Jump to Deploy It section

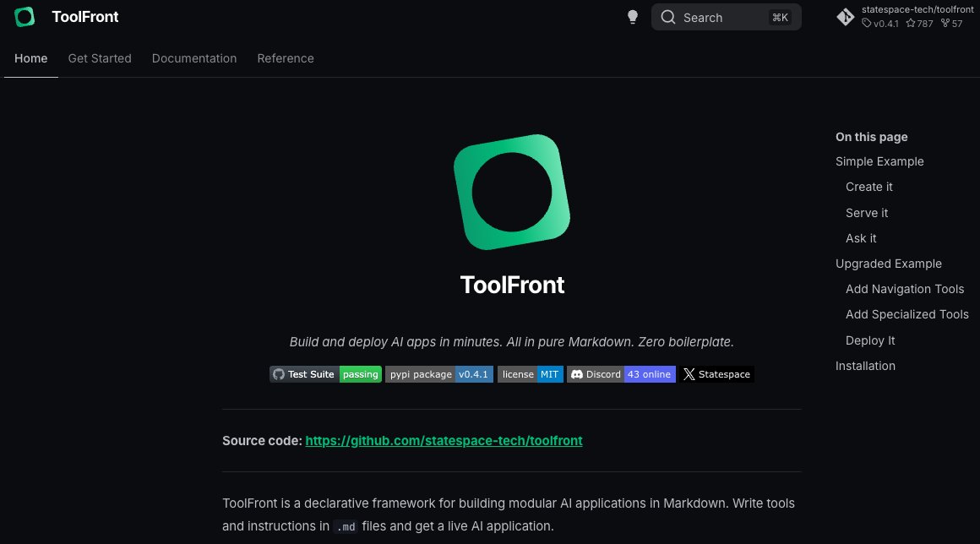coord(870,340)
